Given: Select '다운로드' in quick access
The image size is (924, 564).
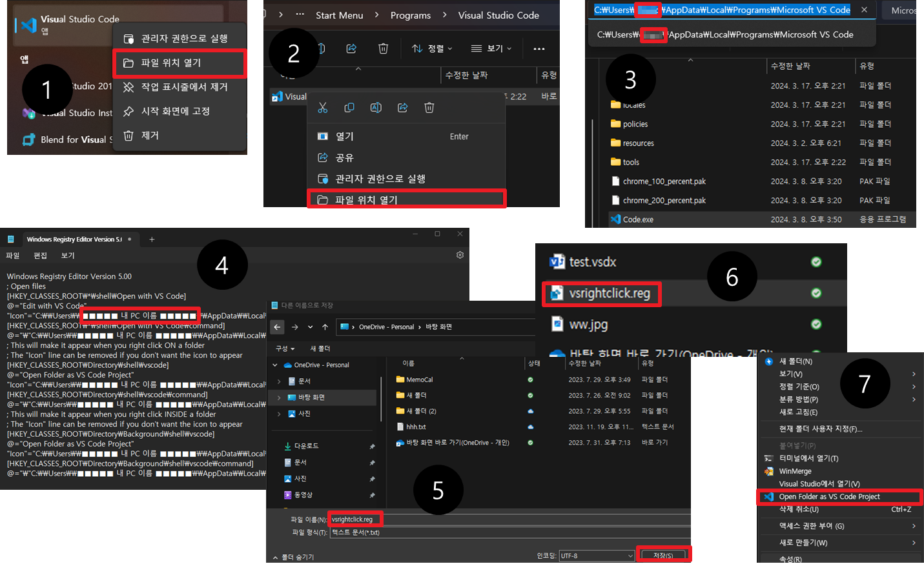Looking at the screenshot, I should 306,446.
